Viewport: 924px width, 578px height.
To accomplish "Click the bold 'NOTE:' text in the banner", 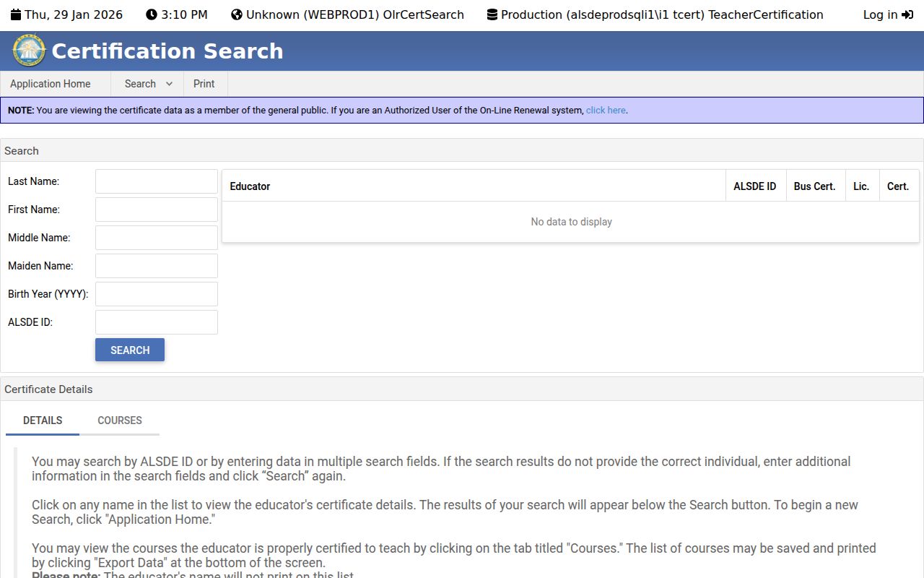I will pos(21,111).
